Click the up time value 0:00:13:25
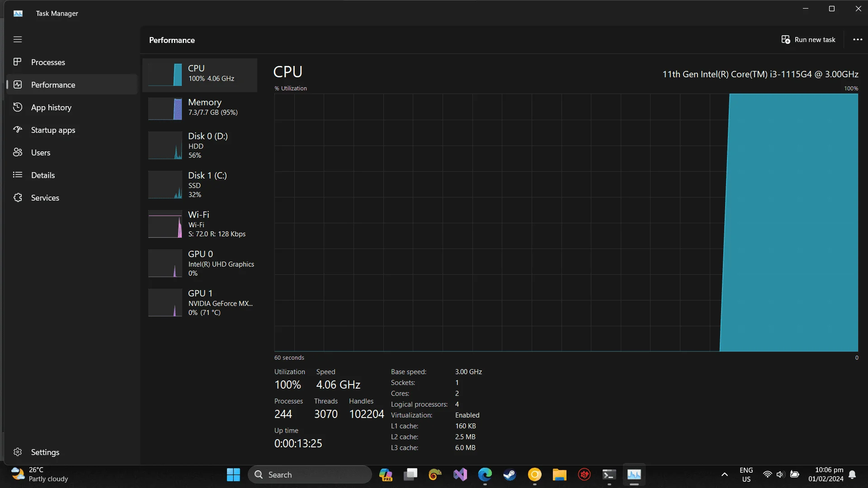 click(x=298, y=444)
